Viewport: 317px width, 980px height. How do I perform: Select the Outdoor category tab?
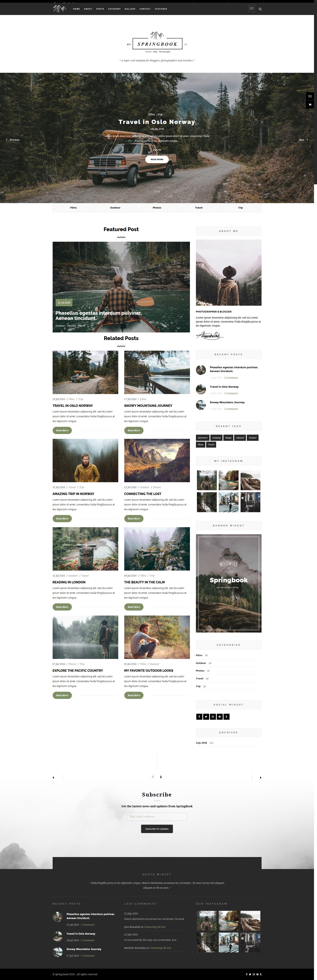(115, 208)
